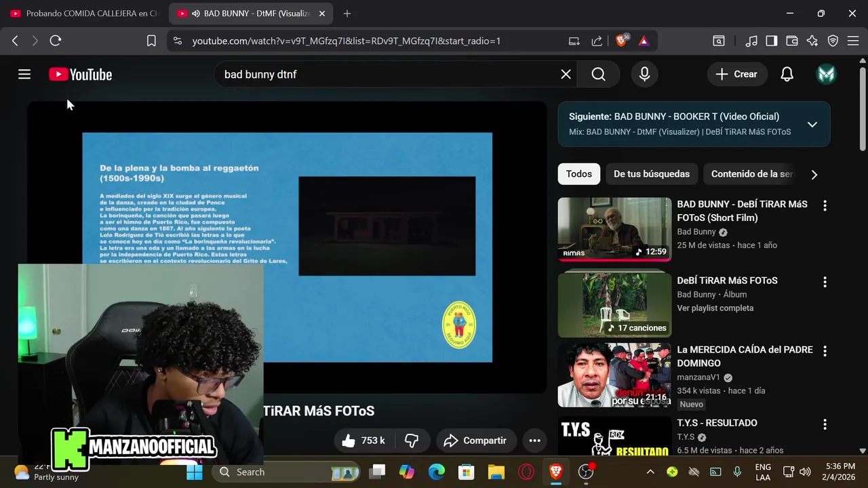Open options for DeBÍ TiRAR MáS FOToS album

coord(825,281)
